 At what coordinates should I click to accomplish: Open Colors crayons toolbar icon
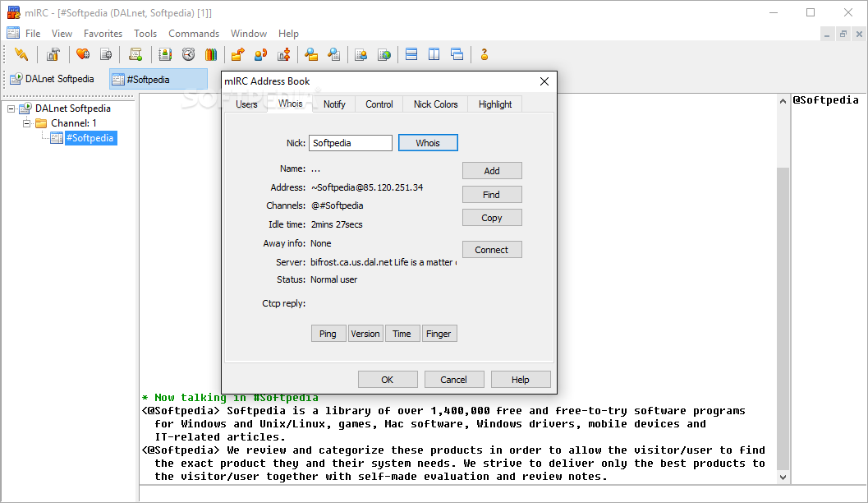coord(211,54)
